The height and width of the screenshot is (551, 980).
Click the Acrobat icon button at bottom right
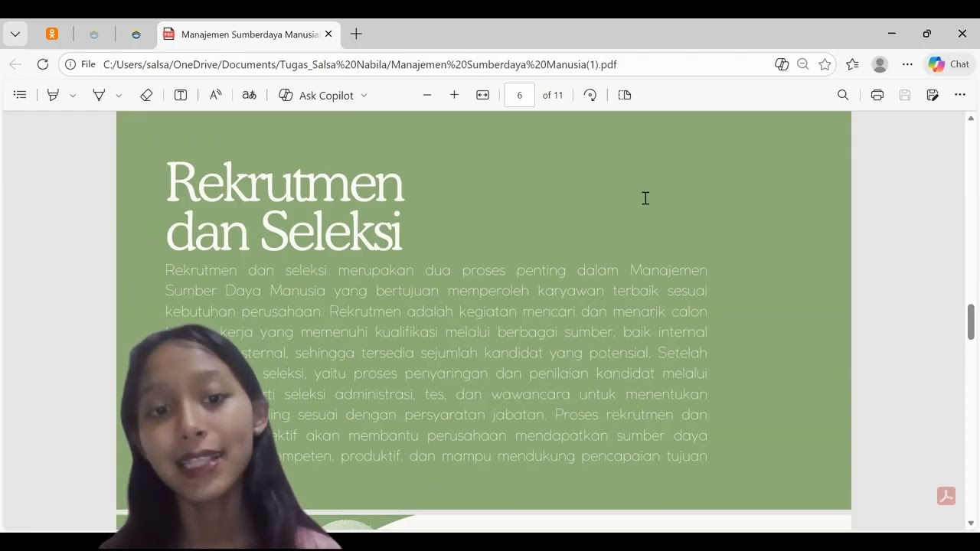pyautogui.click(x=946, y=496)
